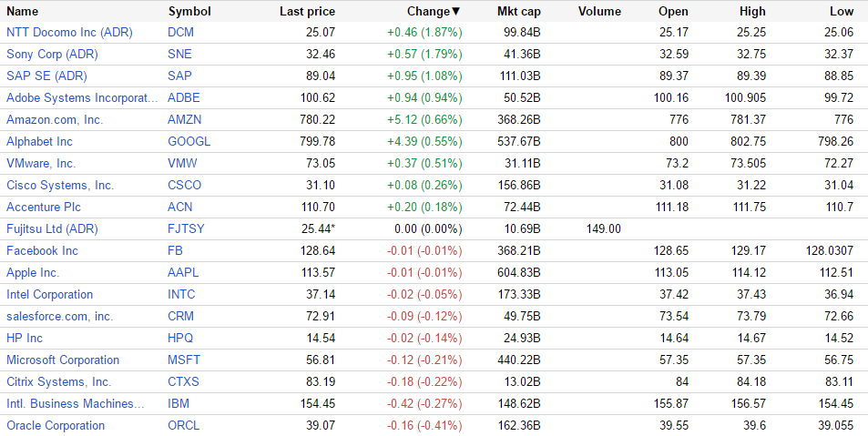
Task: Open the Facebook Inc company link
Action: tap(42, 250)
